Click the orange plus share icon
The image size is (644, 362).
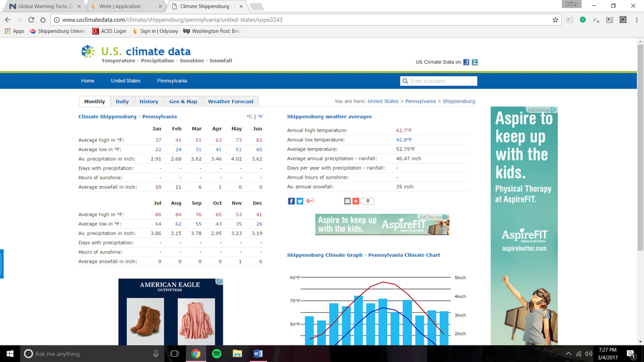pos(356,201)
